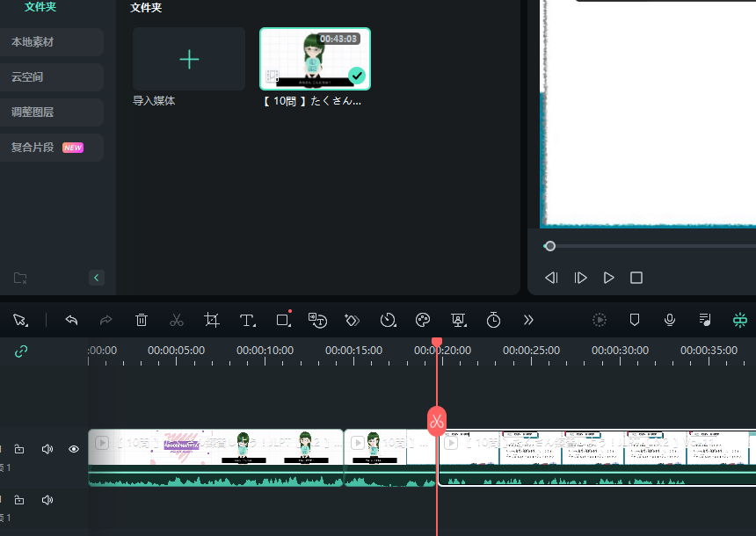
Task: Mute the video track 1 audio
Action: [47, 449]
